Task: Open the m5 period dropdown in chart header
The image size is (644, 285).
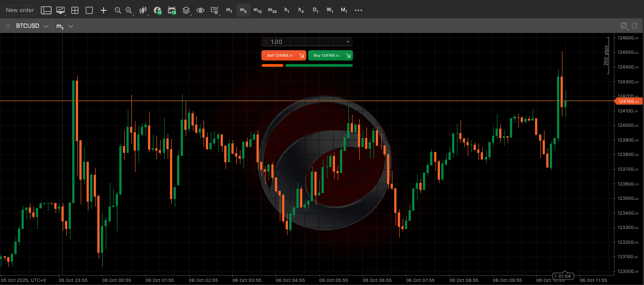Action: click(70, 26)
